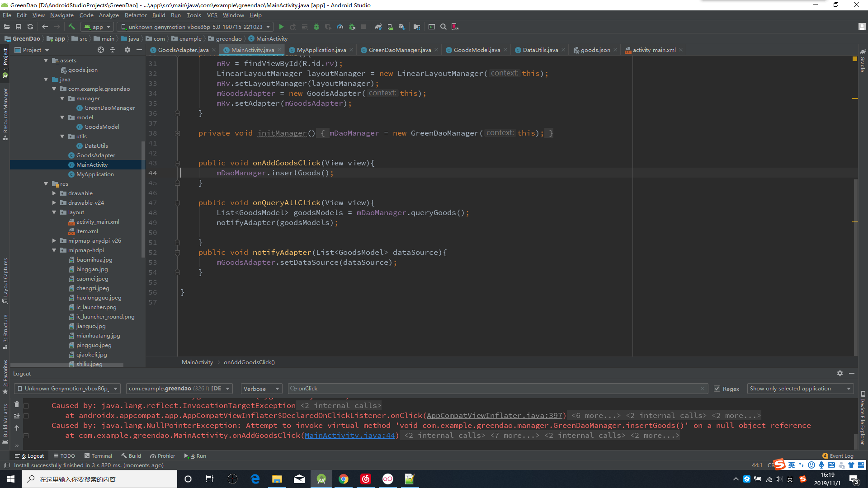Viewport: 868px width, 488px height.
Task: Click the Search Everywhere magnifier icon
Action: click(443, 27)
